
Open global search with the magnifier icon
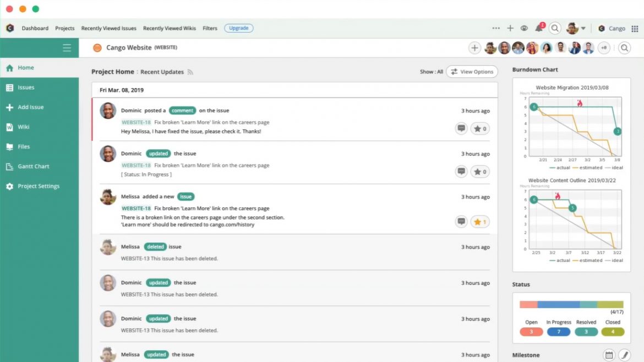[x=554, y=28]
